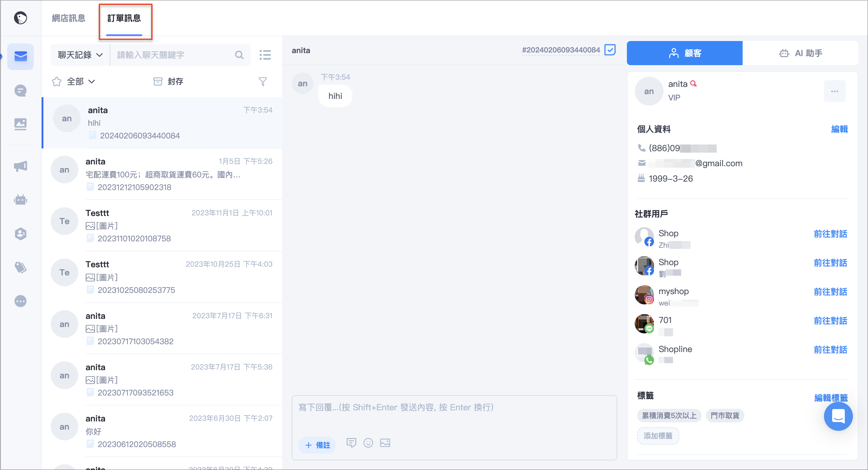Image resolution: width=868 pixels, height=470 pixels.
Task: Focus the reply message text box
Action: [454, 415]
